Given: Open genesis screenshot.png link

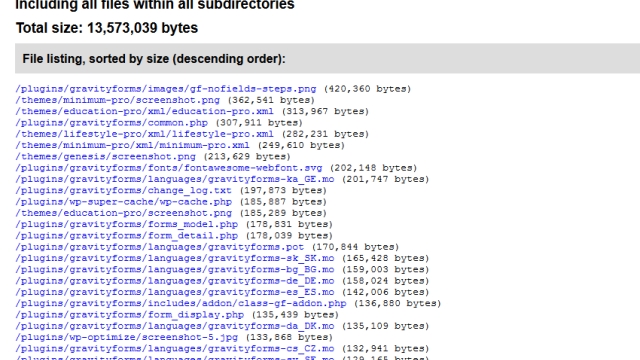Looking at the screenshot, I should click(105, 157).
